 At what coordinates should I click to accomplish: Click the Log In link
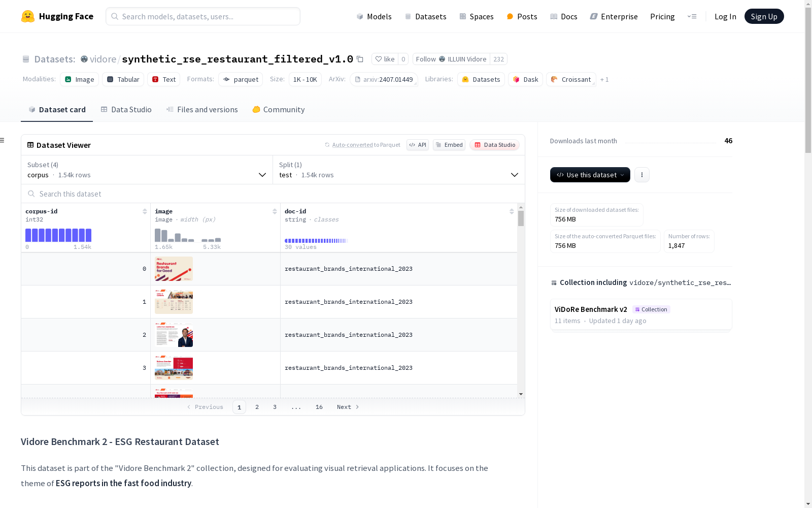725,16
